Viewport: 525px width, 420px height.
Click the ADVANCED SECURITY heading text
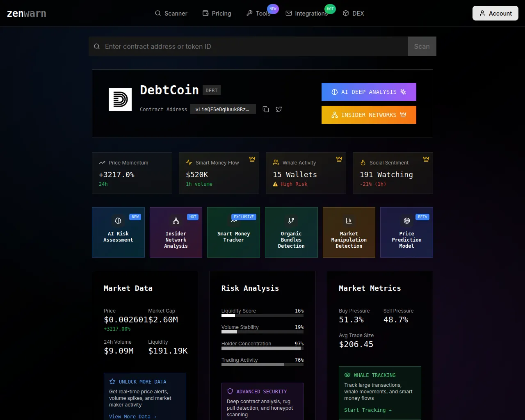(x=262, y=391)
